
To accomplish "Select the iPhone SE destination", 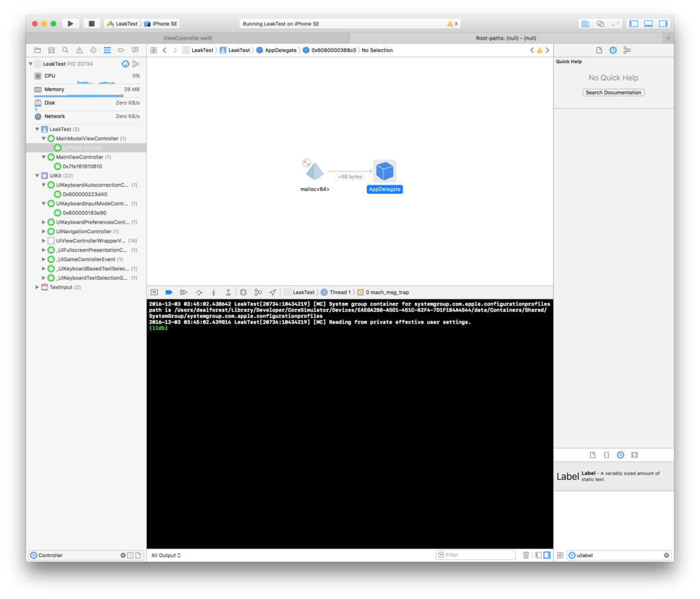I will point(161,24).
